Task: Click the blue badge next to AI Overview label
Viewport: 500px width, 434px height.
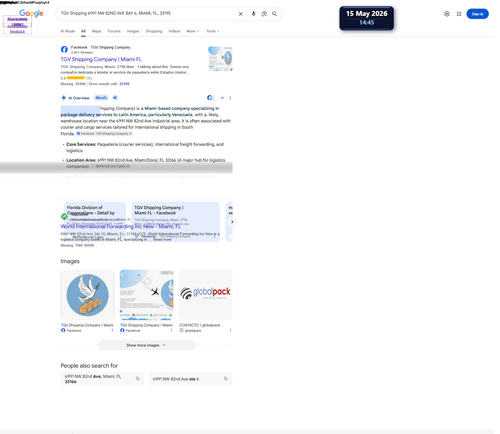Action: [101, 98]
